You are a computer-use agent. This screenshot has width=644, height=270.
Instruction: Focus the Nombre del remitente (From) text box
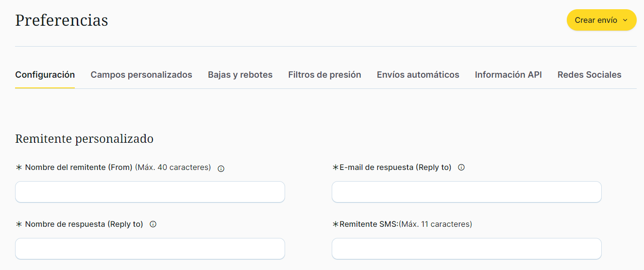150,192
